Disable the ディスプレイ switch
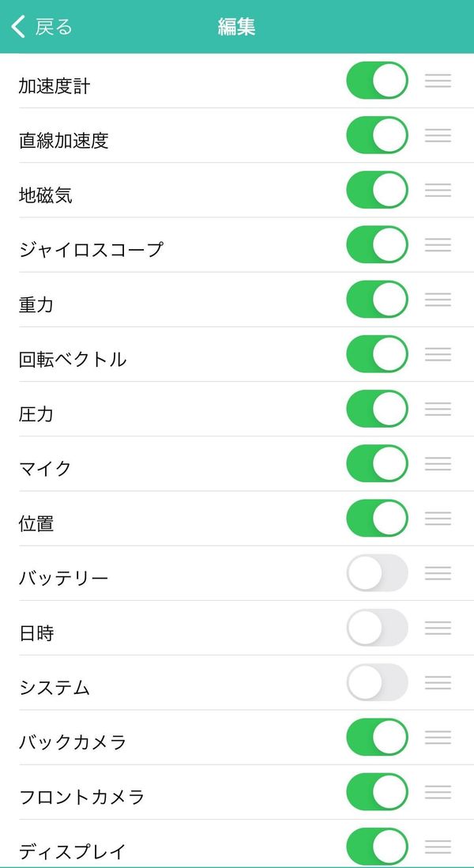This screenshot has width=474, height=868. [x=377, y=847]
